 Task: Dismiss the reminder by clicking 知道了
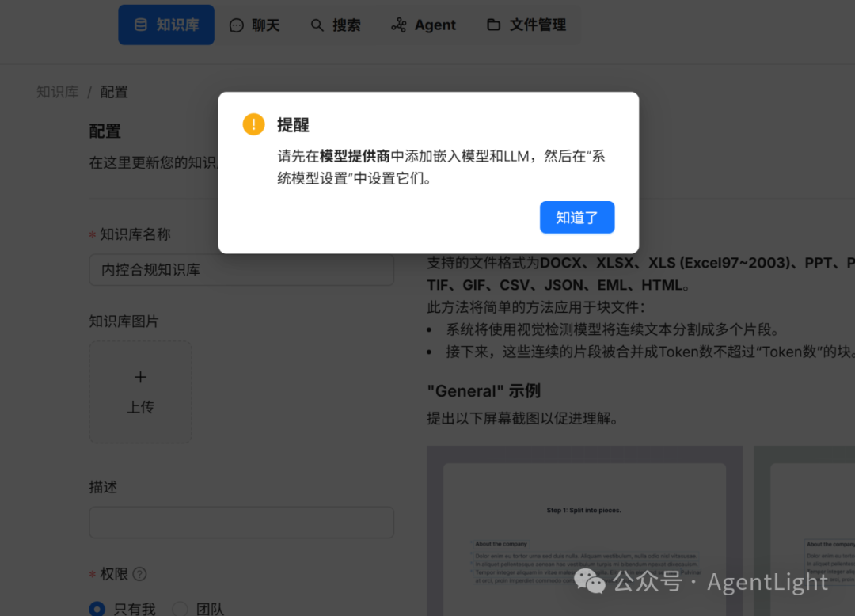click(x=577, y=217)
